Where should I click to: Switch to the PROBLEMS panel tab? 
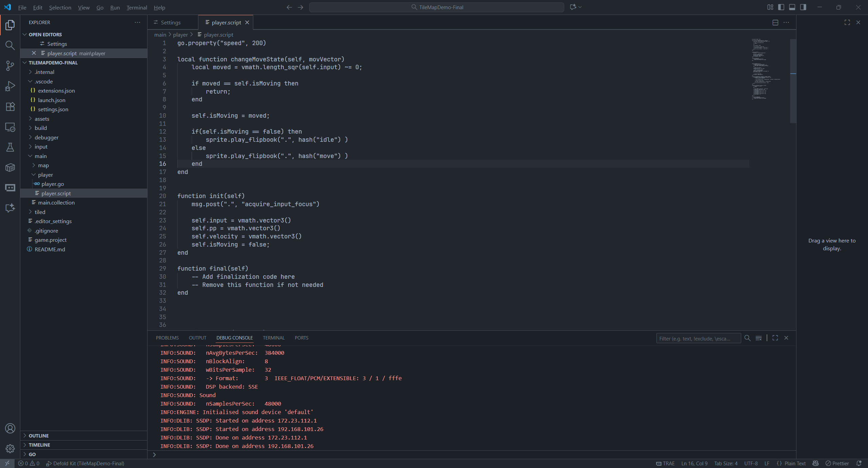coord(167,338)
